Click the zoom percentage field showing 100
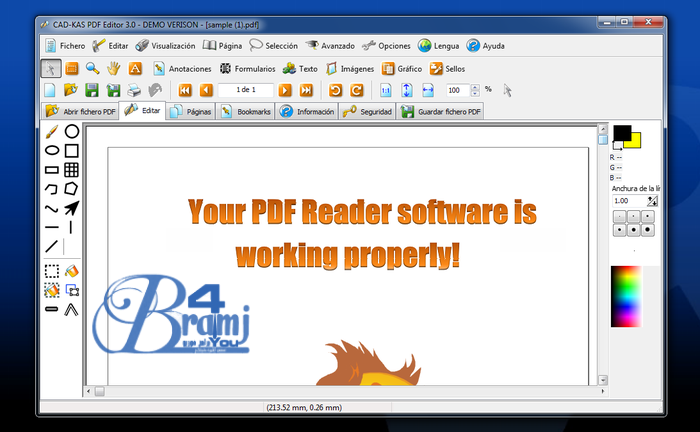 click(458, 90)
